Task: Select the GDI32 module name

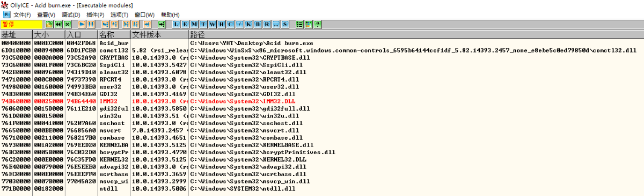Action: [x=108, y=93]
